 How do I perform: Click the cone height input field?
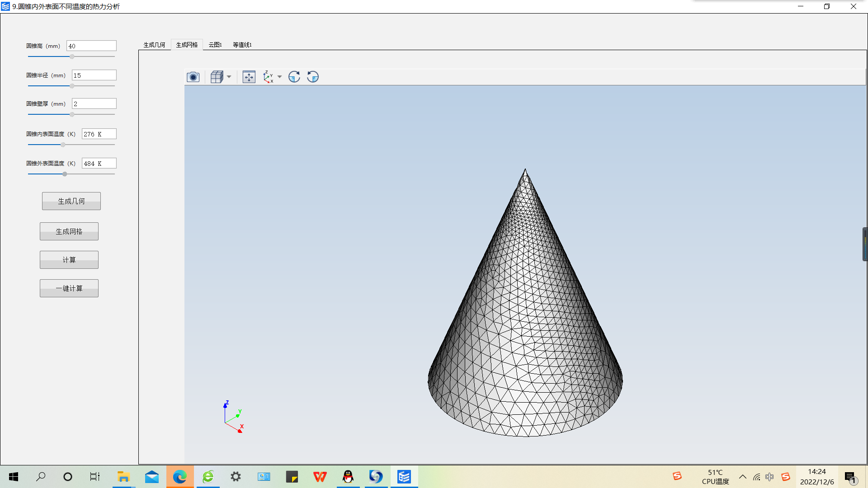[x=91, y=46]
